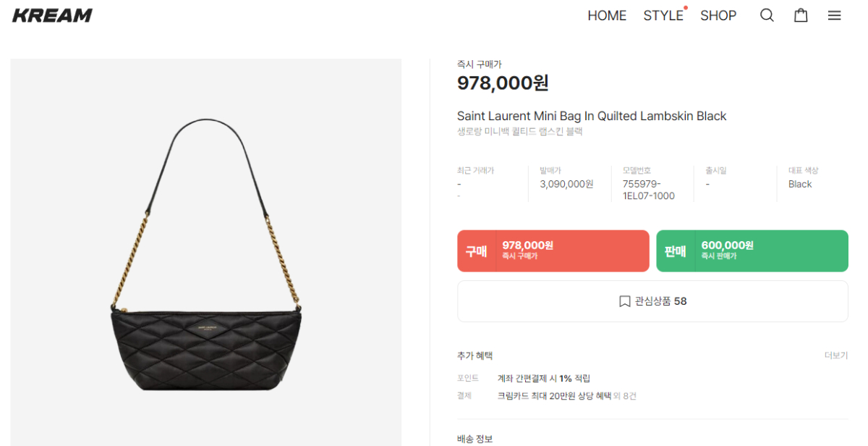This screenshot has height=446, width=868.
Task: Select the model number 755979-1EL07-1000
Action: (649, 190)
